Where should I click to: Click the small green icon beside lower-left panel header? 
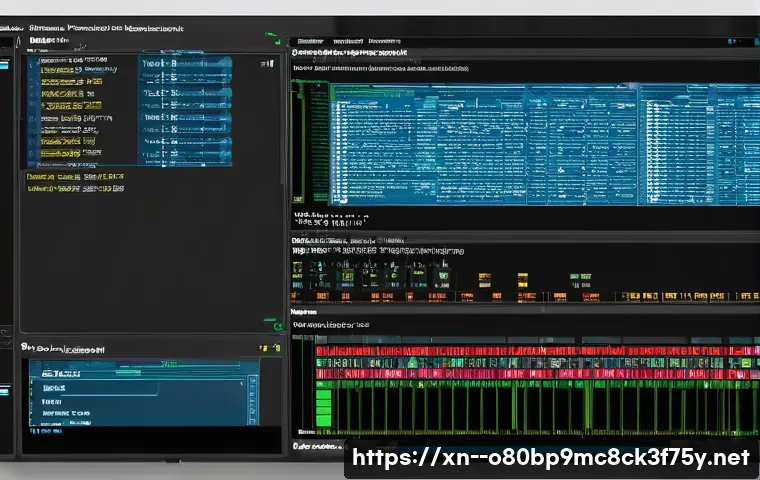[x=274, y=347]
